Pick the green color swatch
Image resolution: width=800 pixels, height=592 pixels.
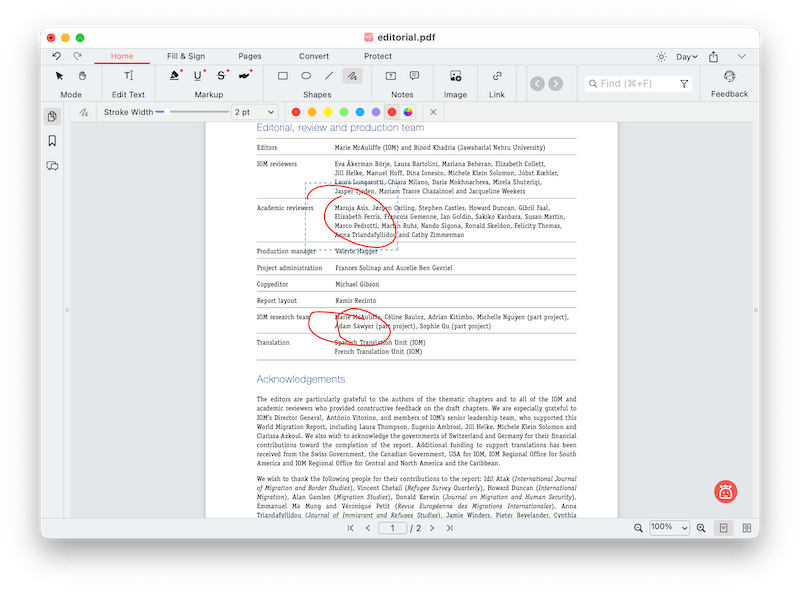344,112
